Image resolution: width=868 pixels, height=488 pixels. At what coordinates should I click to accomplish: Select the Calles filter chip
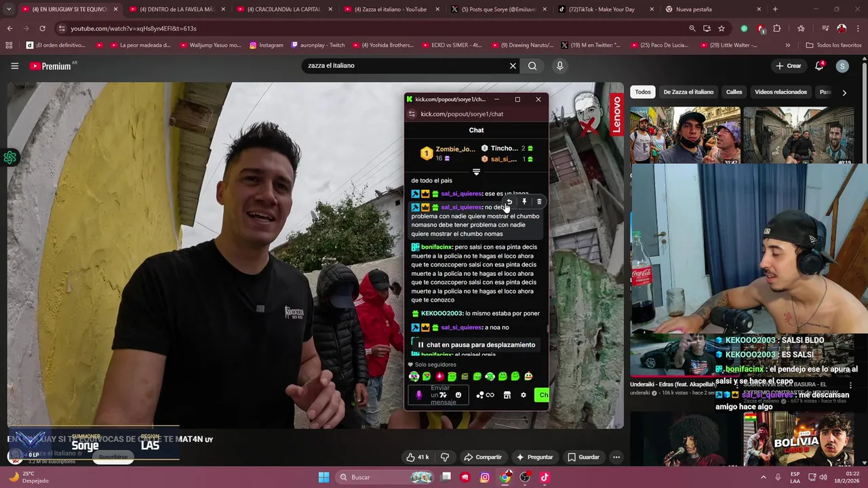pos(734,92)
